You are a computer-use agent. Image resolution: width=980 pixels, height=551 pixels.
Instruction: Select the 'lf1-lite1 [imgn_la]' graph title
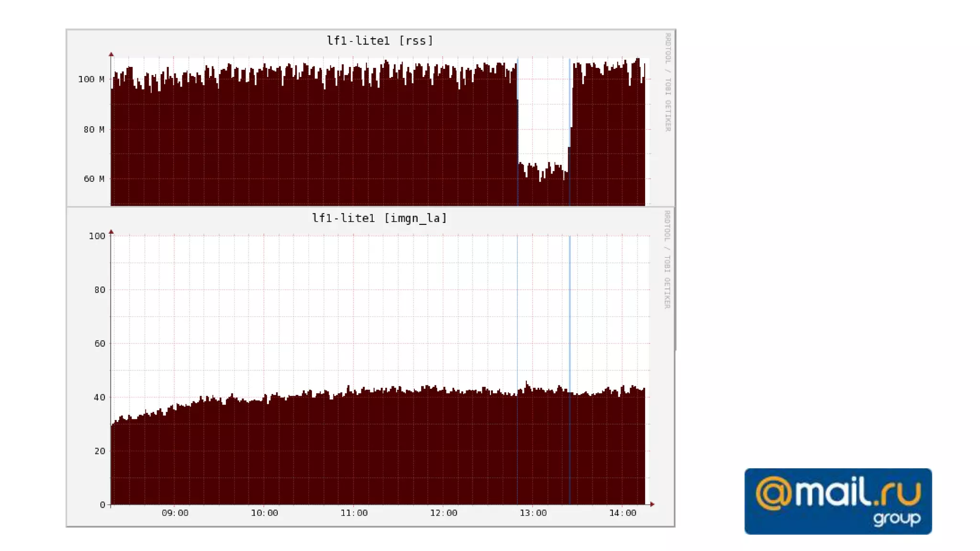point(379,218)
